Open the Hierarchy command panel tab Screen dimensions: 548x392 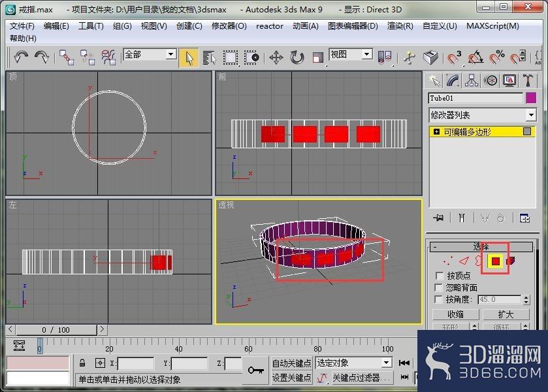click(x=472, y=81)
